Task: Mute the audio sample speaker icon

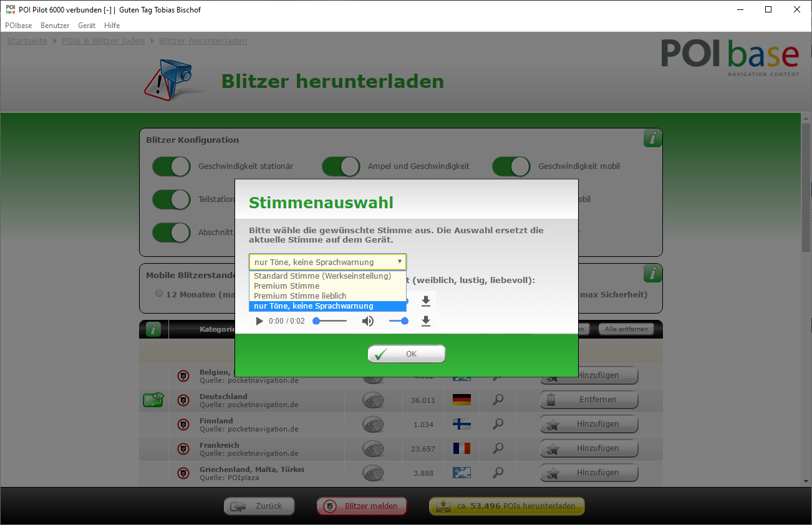Action: (x=368, y=321)
